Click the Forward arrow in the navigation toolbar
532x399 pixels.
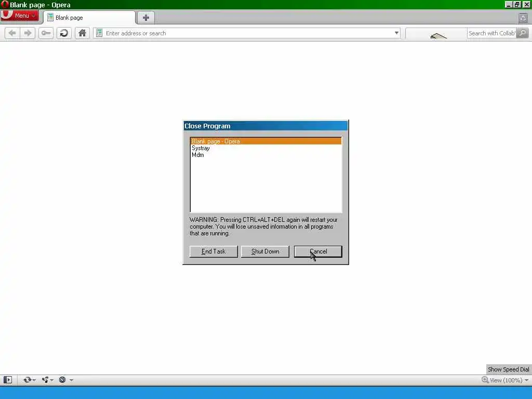pos(28,33)
